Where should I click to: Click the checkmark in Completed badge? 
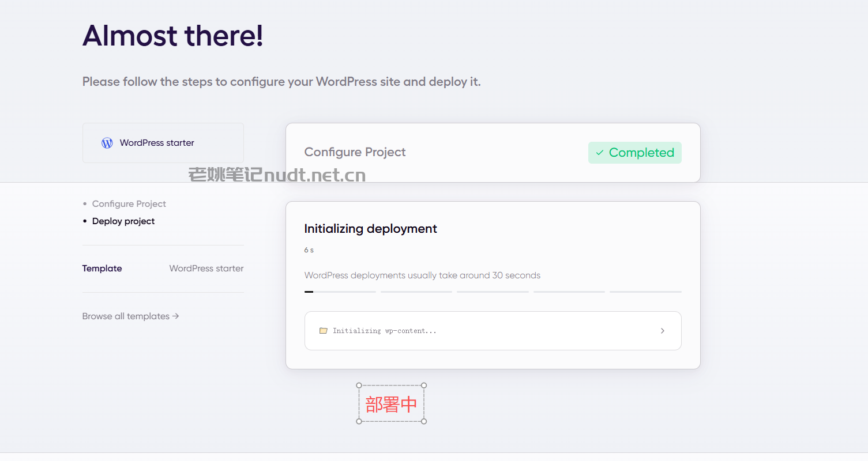[600, 153]
